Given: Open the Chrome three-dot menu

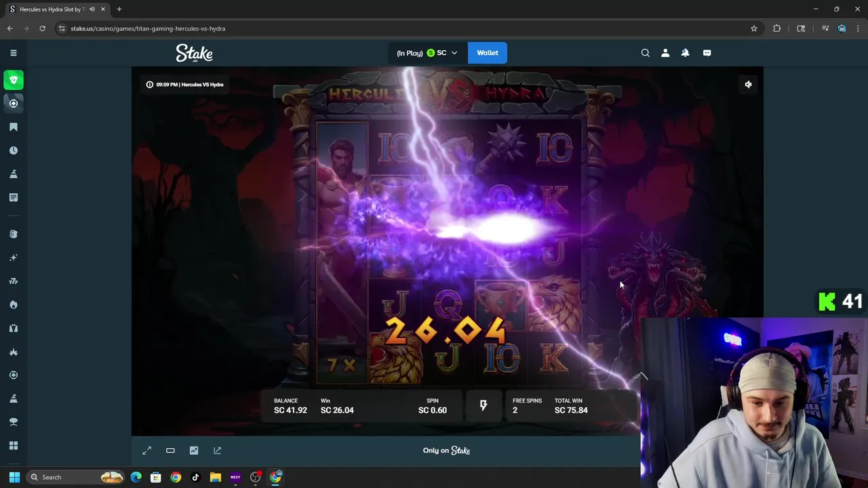Looking at the screenshot, I should point(858,28).
